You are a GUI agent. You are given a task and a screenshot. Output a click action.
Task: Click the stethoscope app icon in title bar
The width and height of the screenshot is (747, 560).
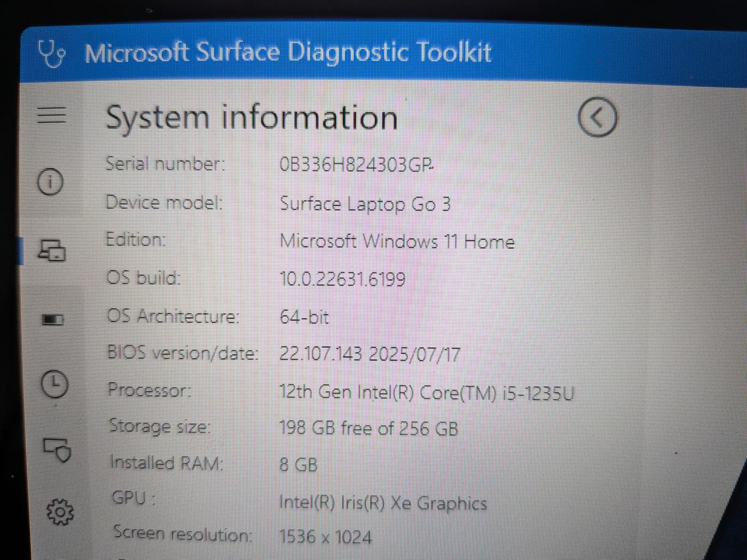(51, 53)
